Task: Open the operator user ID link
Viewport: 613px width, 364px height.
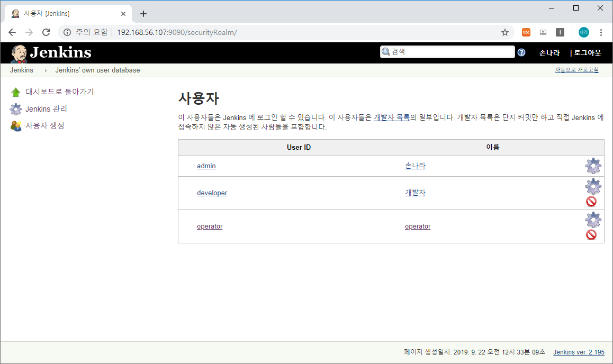Action: click(210, 226)
